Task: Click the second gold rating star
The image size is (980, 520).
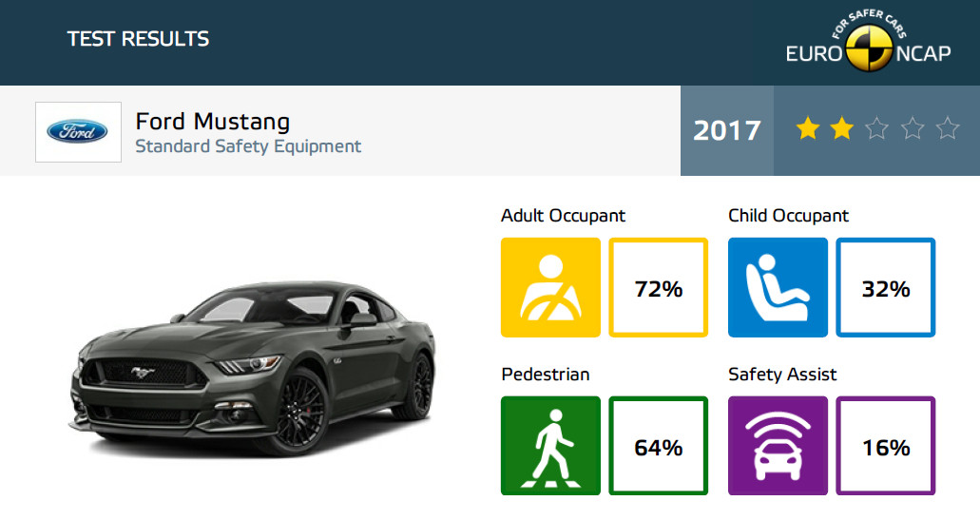Action: 842,128
